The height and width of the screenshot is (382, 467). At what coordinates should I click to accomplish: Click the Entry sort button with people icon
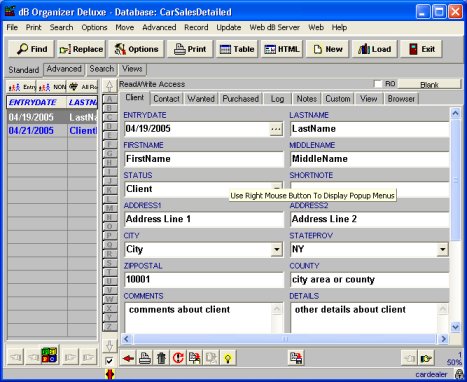(x=22, y=87)
